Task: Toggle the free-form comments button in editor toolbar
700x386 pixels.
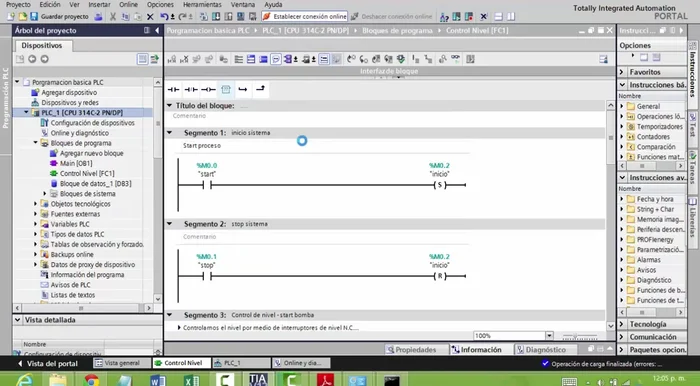Action: click(276, 59)
